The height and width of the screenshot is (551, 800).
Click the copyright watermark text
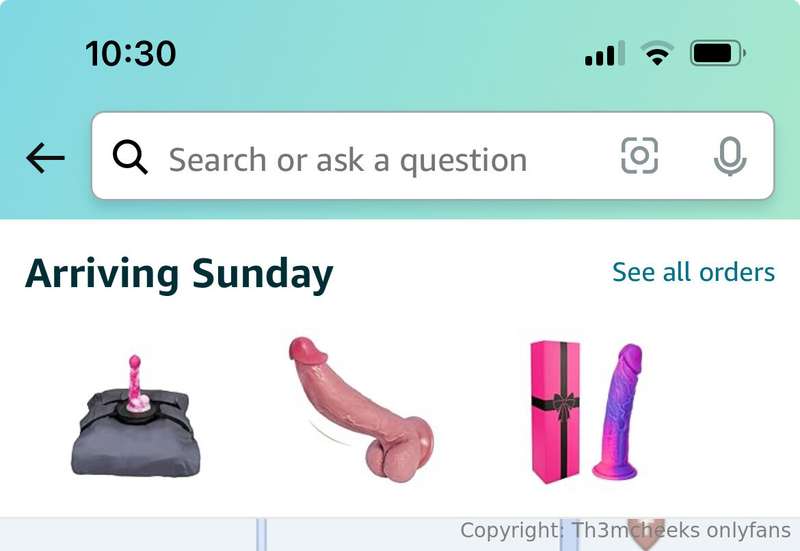pyautogui.click(x=626, y=531)
